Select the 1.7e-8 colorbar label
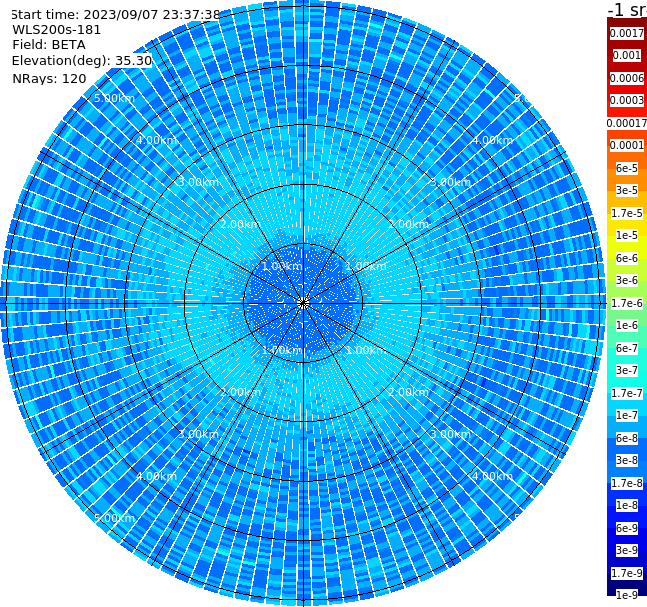The width and height of the screenshot is (647, 607). coord(627,483)
